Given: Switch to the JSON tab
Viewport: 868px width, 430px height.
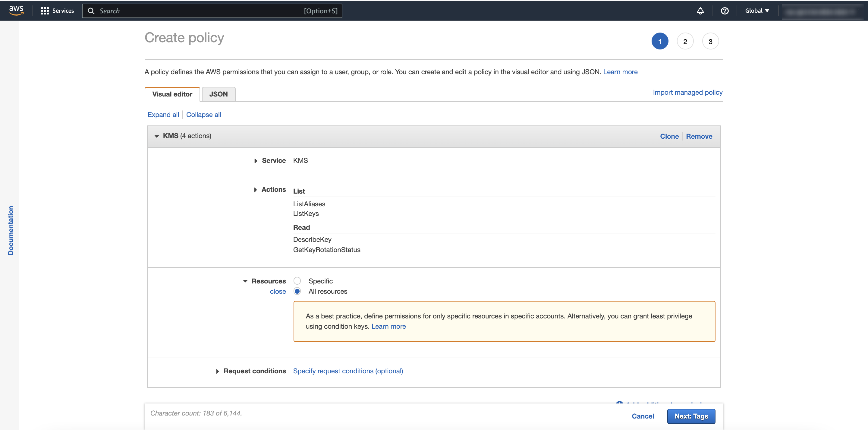Looking at the screenshot, I should [218, 94].
